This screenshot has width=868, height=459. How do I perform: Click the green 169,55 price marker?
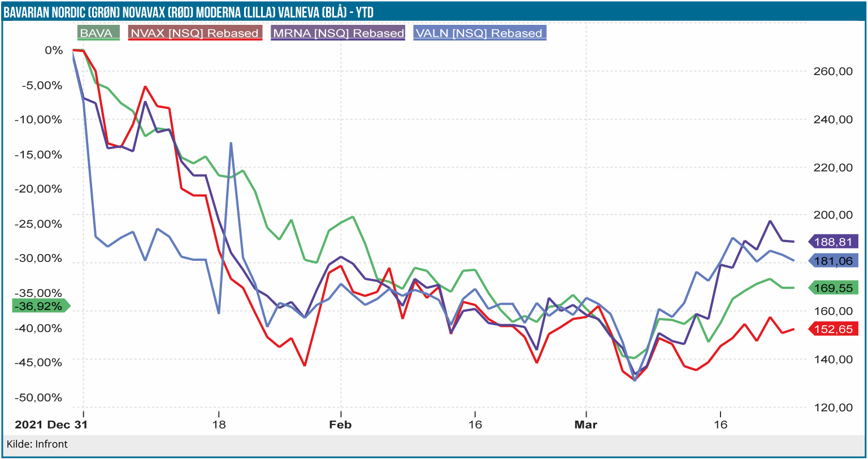833,288
